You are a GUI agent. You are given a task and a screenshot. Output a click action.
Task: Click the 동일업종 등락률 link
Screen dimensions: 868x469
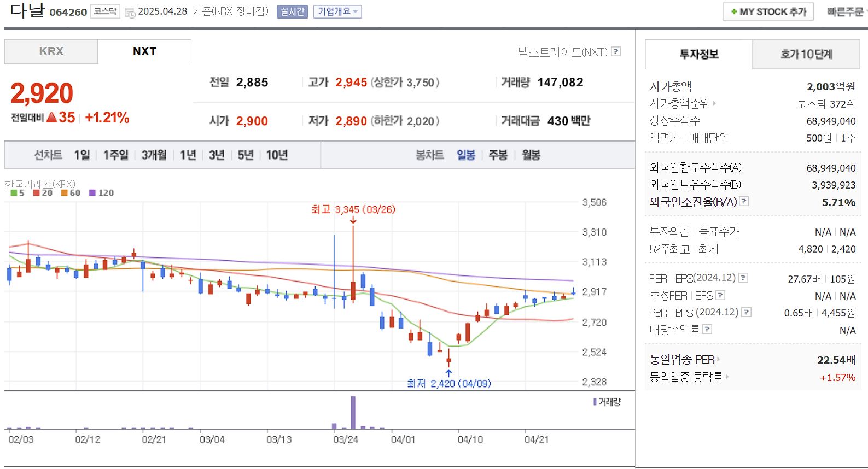[x=686, y=377]
